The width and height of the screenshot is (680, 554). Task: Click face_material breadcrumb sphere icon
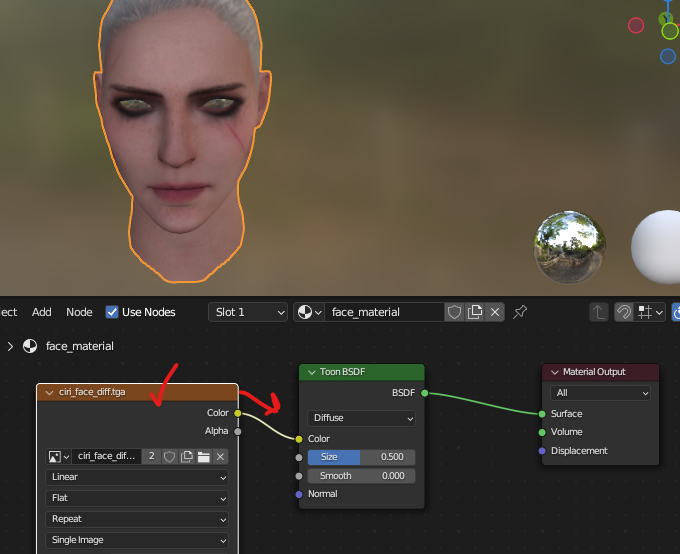click(x=30, y=346)
